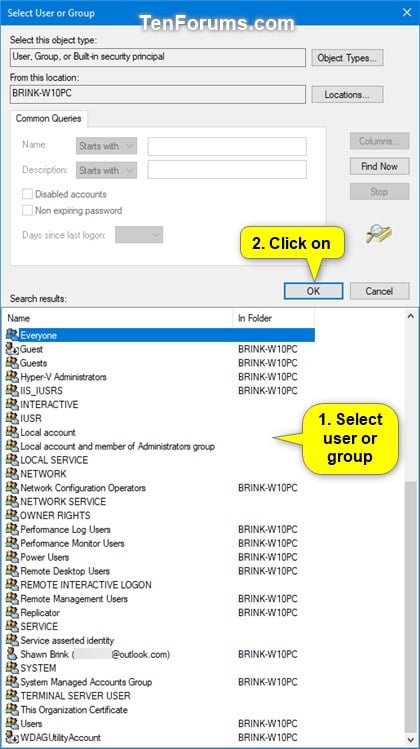The height and width of the screenshot is (749, 420).
Task: Select 'This Organization Certificate' row
Action: 160,709
